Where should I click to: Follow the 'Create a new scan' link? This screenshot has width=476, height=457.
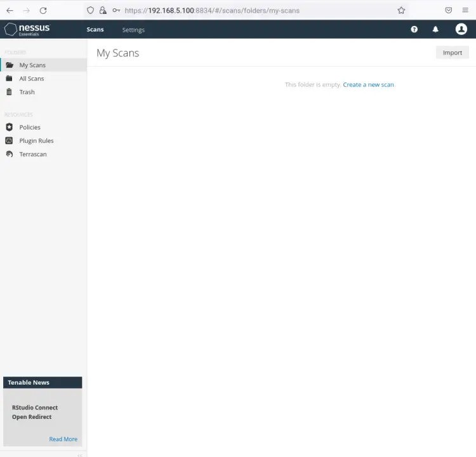(x=368, y=84)
